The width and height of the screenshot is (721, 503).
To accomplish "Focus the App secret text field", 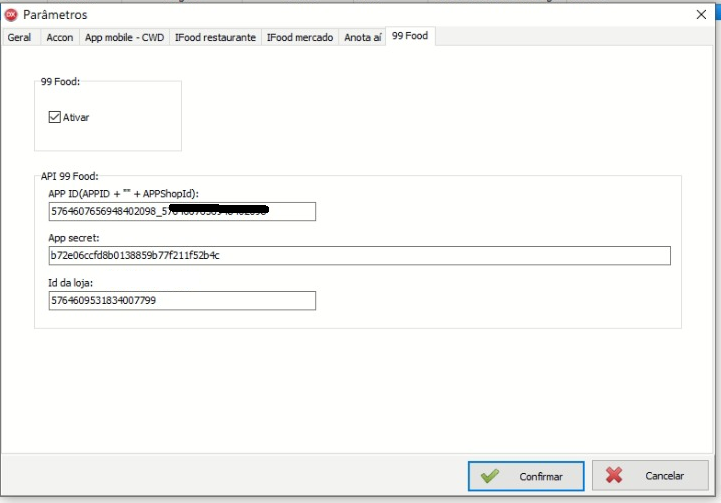I will pos(360,256).
